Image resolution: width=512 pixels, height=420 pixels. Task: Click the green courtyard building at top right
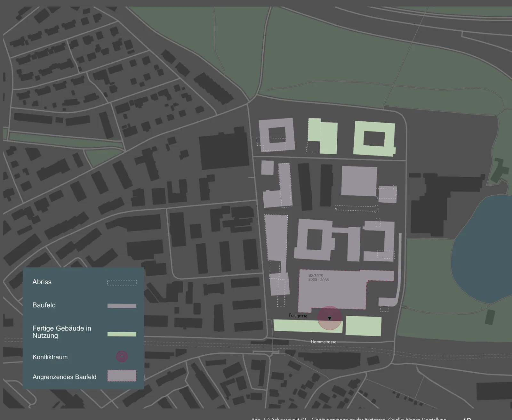(x=374, y=139)
